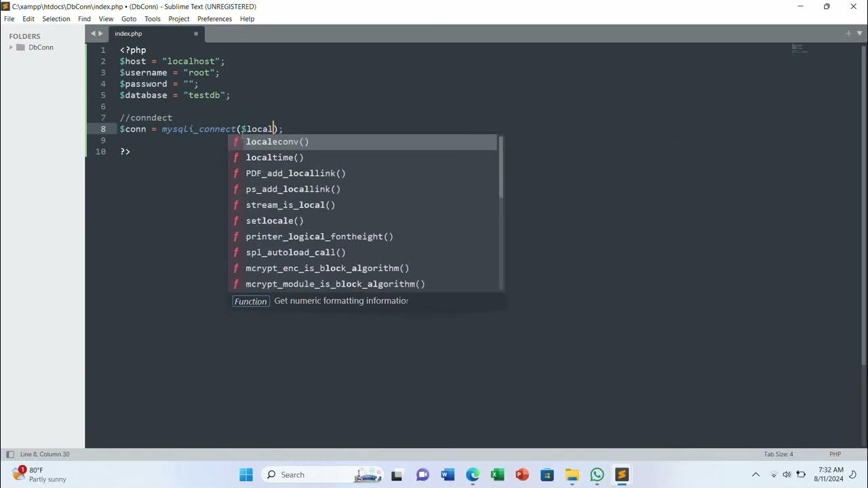This screenshot has width=868, height=488.
Task: Click the autocomplete list scrollbar
Action: pos(501,167)
